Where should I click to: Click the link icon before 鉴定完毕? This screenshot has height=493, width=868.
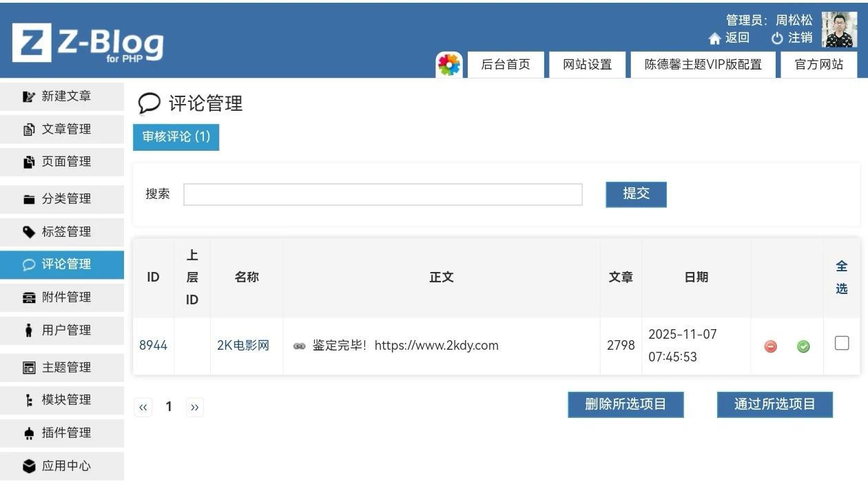[x=299, y=346]
